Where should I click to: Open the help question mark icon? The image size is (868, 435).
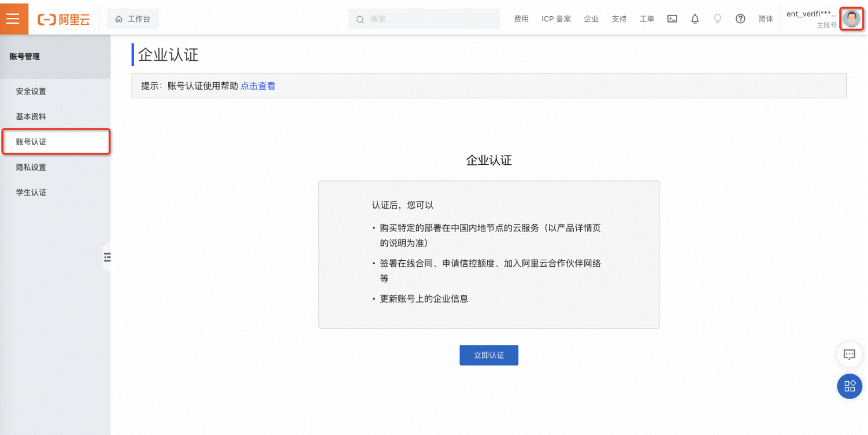[x=740, y=19]
